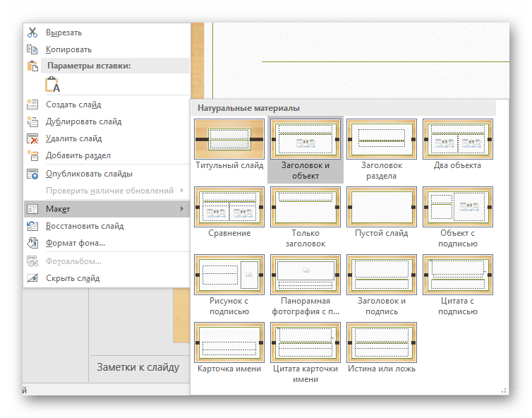Click the Publish Slides icon
The image size is (532, 418).
tap(32, 174)
